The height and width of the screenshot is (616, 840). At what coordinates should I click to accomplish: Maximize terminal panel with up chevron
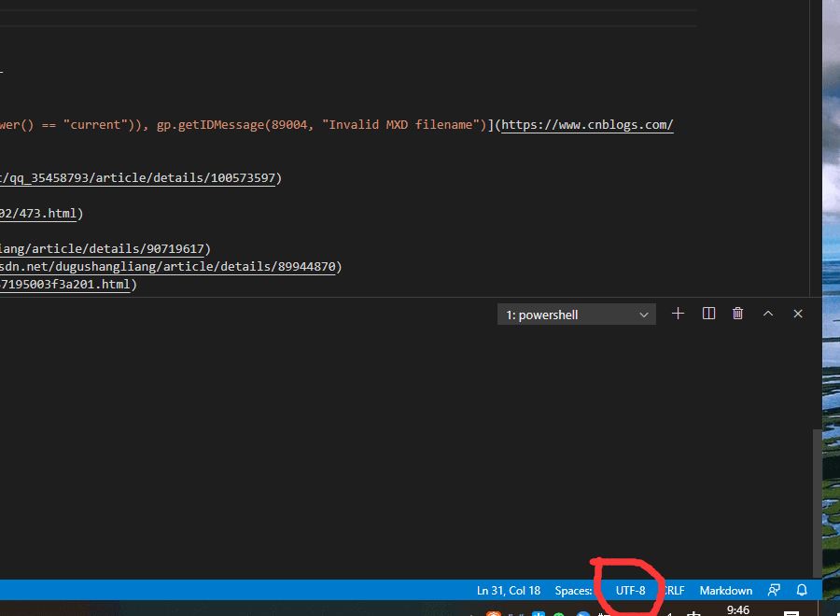768,314
